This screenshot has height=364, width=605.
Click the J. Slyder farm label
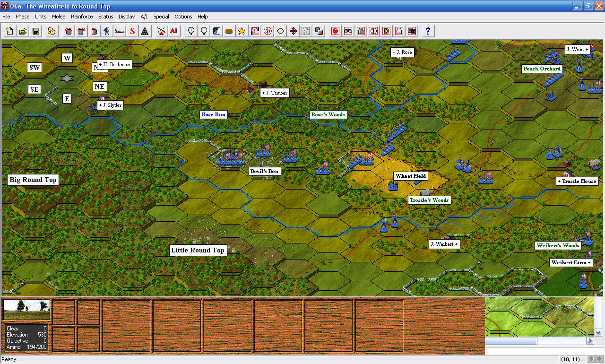pos(110,105)
